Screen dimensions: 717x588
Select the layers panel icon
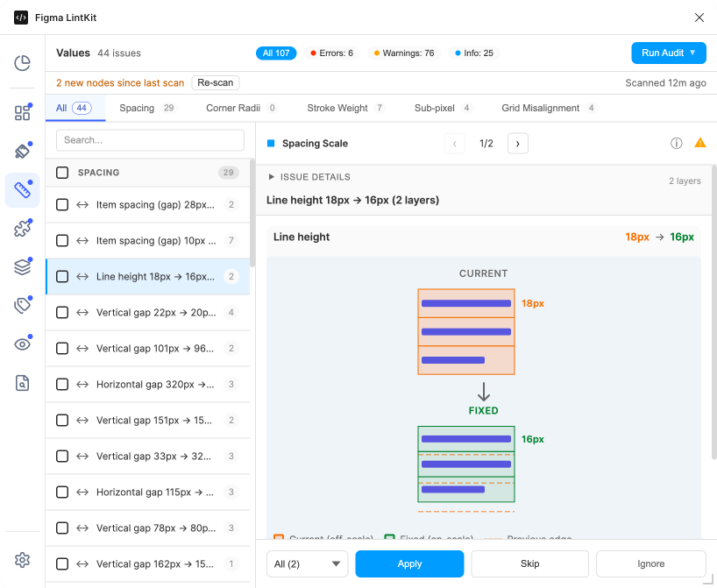coord(22,266)
